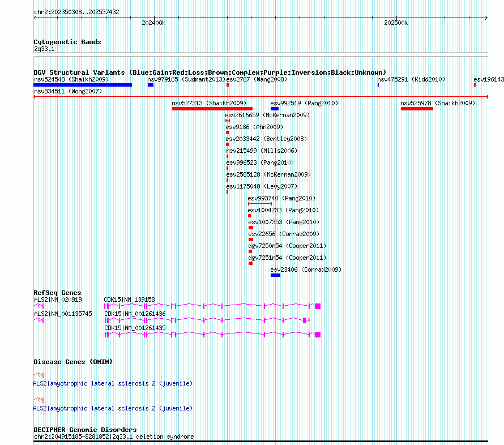Click the 2q33.1 deletion syndrome entry
504x445 pixels.
point(114,437)
